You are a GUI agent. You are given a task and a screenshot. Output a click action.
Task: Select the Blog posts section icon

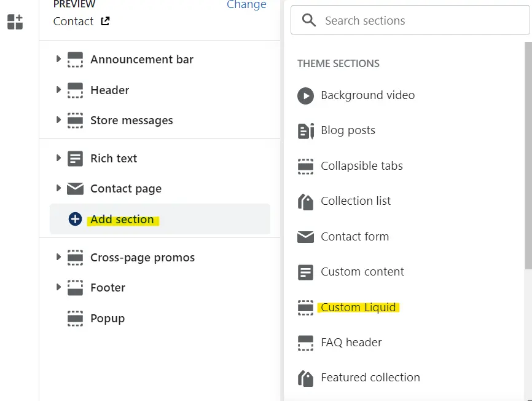[305, 131]
